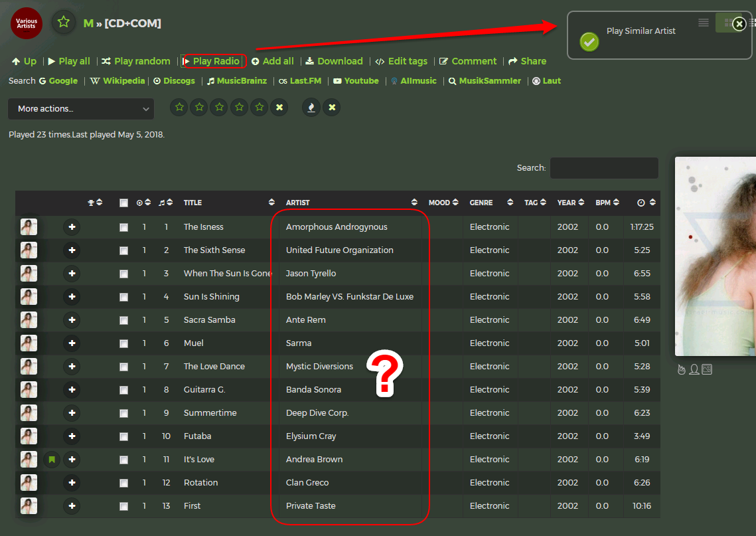Open the 'More actions...' dropdown
This screenshot has width=756, height=536.
81,109
